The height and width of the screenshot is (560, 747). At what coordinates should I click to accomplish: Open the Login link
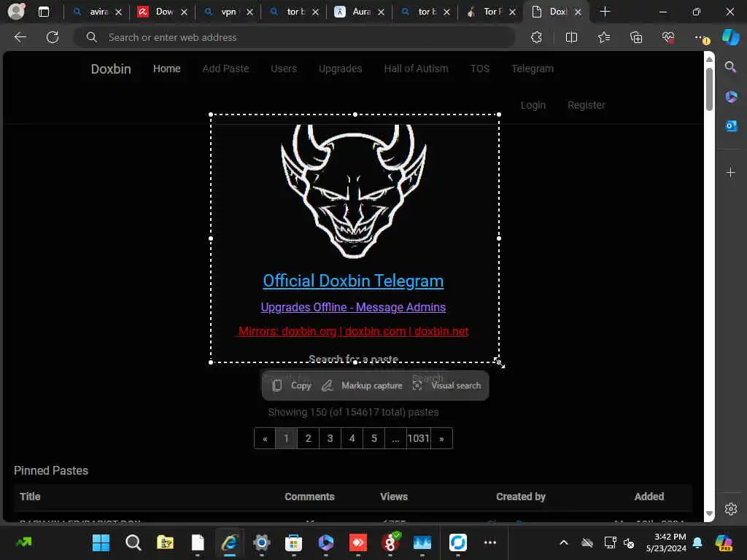tap(533, 105)
